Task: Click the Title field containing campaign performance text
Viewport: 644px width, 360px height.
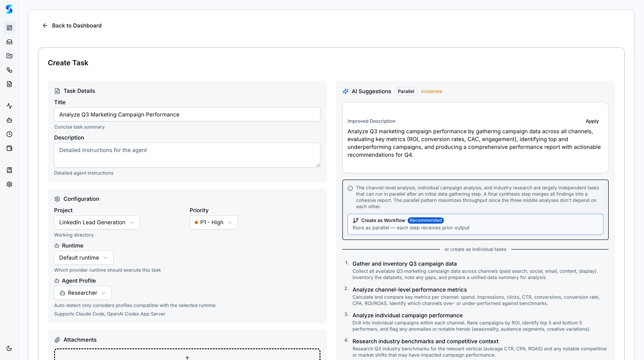Action: [x=187, y=114]
